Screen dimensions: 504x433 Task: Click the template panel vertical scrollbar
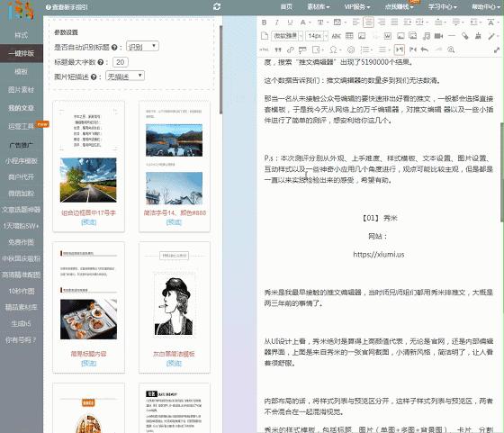[220, 69]
